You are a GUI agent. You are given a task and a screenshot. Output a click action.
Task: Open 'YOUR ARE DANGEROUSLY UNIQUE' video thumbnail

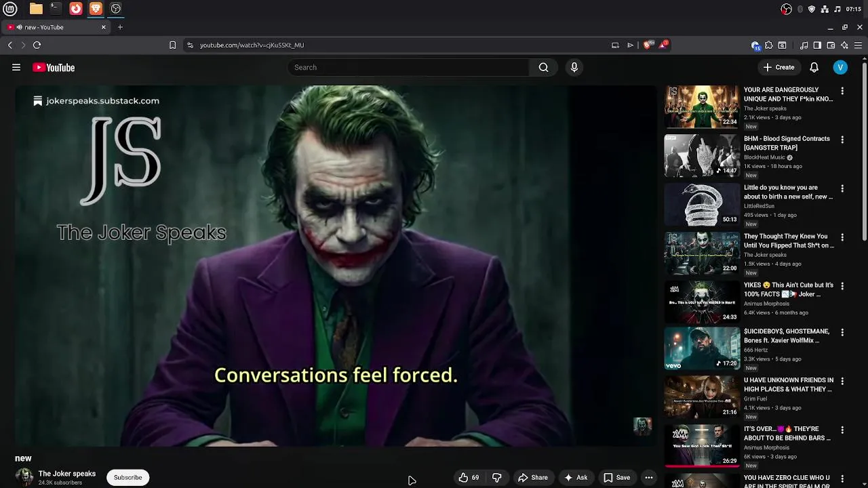click(702, 106)
